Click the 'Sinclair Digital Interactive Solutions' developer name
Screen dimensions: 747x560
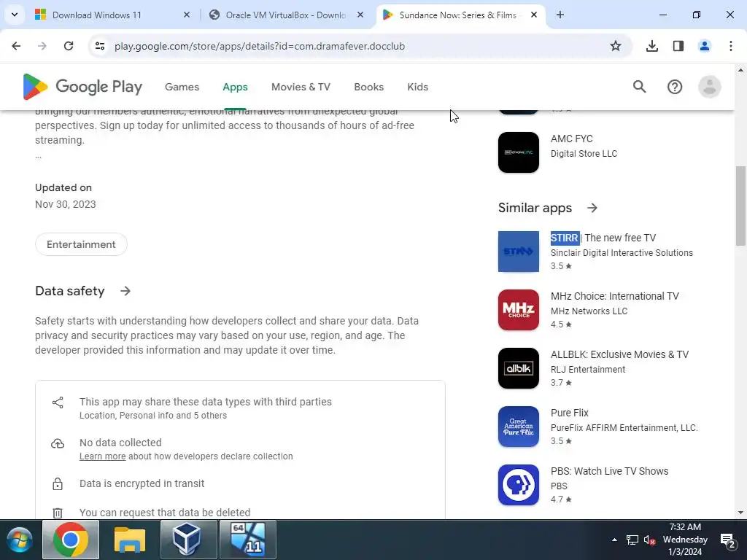point(622,253)
